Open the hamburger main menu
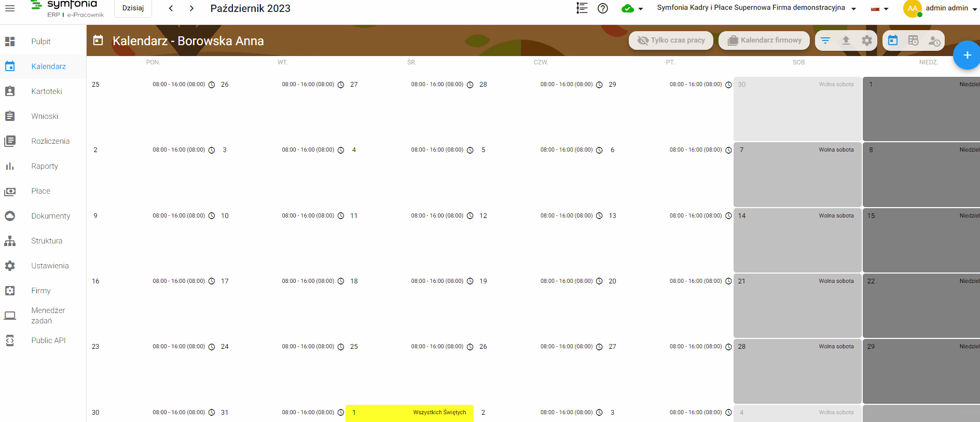 tap(9, 8)
